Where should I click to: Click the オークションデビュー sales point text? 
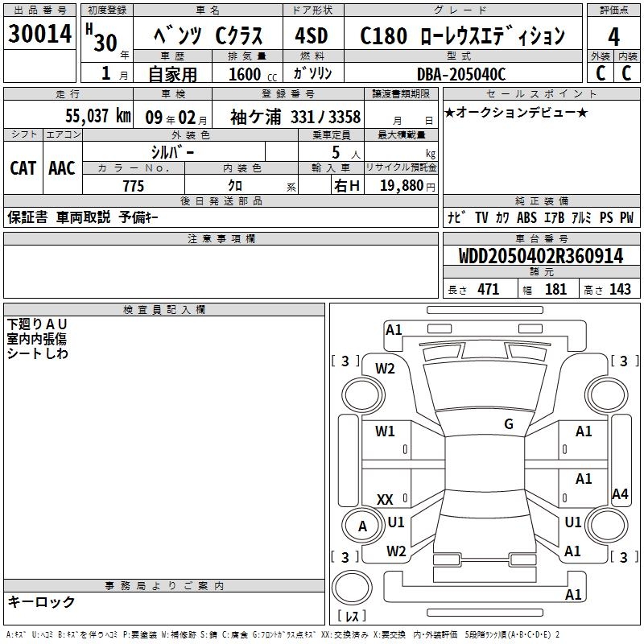click(516, 112)
